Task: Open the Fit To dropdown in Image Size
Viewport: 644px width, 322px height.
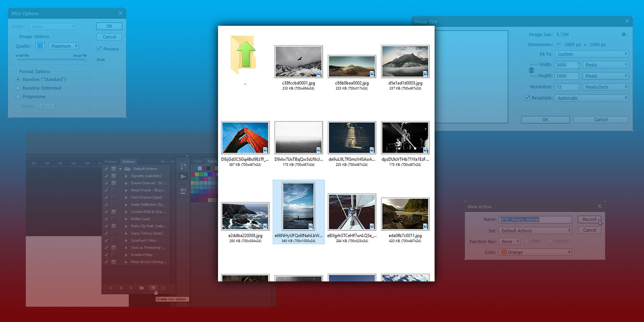Action: [592, 54]
